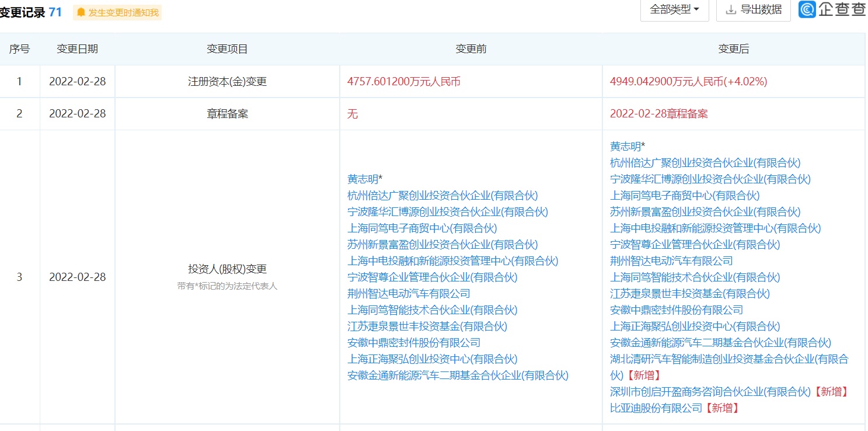Open 安徽中鼎密封件 link in 变更后

(677, 310)
